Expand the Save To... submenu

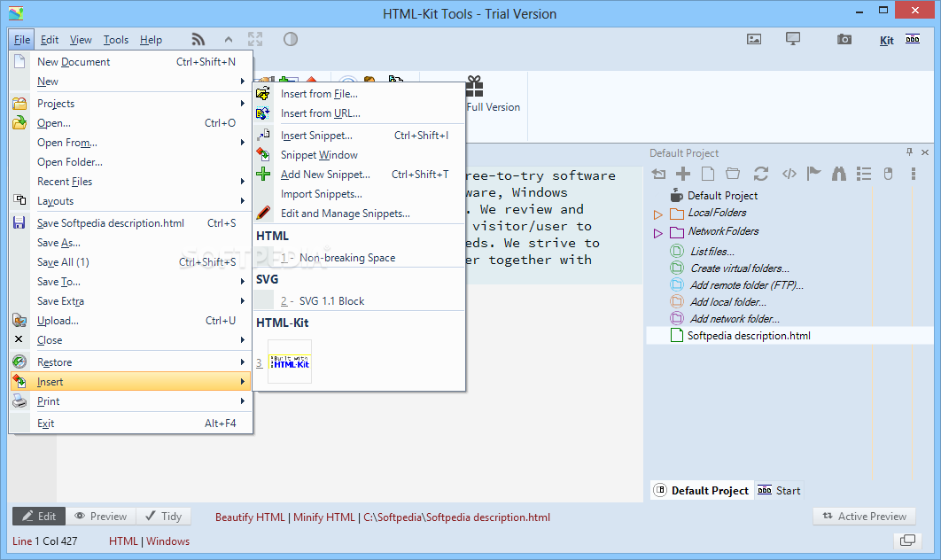click(x=131, y=282)
